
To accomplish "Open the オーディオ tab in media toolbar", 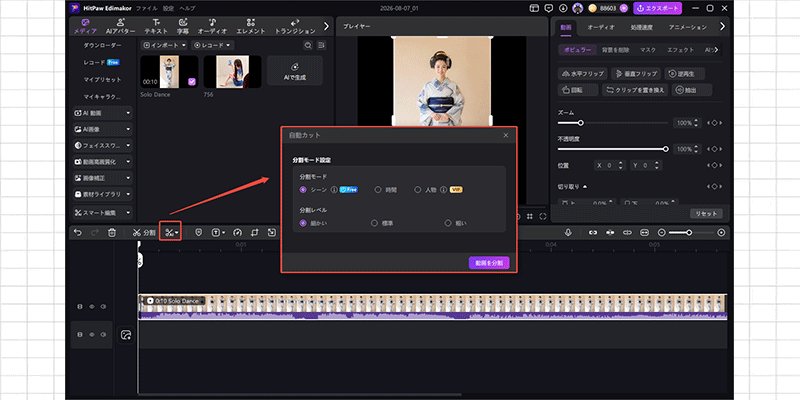I will pyautogui.click(x=212, y=26).
